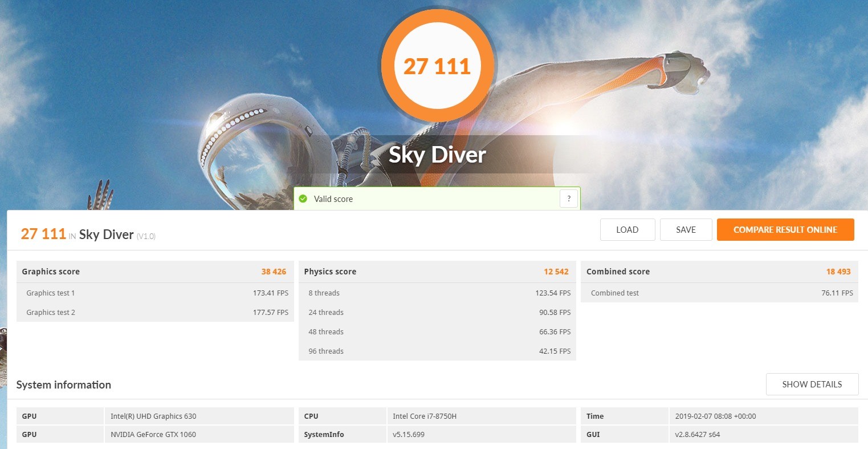
Task: Click the LOAD button
Action: click(627, 230)
